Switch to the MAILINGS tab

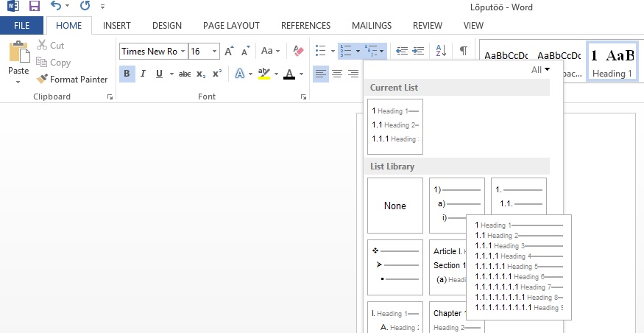click(372, 26)
